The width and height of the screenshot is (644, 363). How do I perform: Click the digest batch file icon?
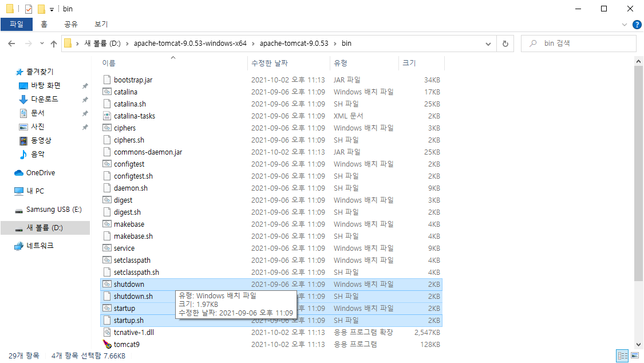coord(107,200)
